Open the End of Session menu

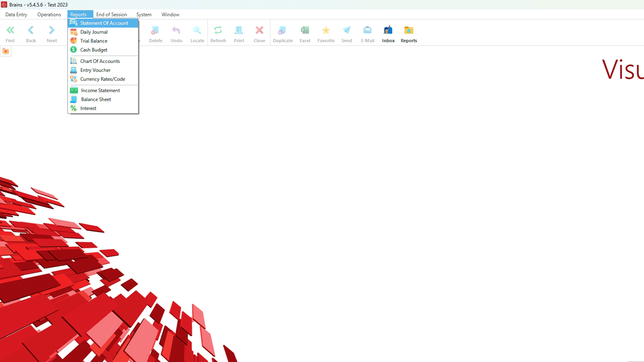[112, 15]
